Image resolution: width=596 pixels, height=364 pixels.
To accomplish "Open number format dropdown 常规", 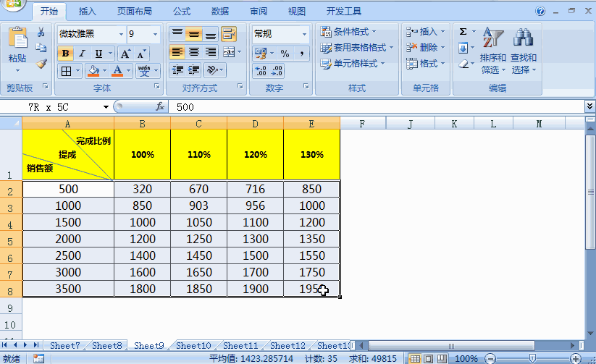I will 304,34.
